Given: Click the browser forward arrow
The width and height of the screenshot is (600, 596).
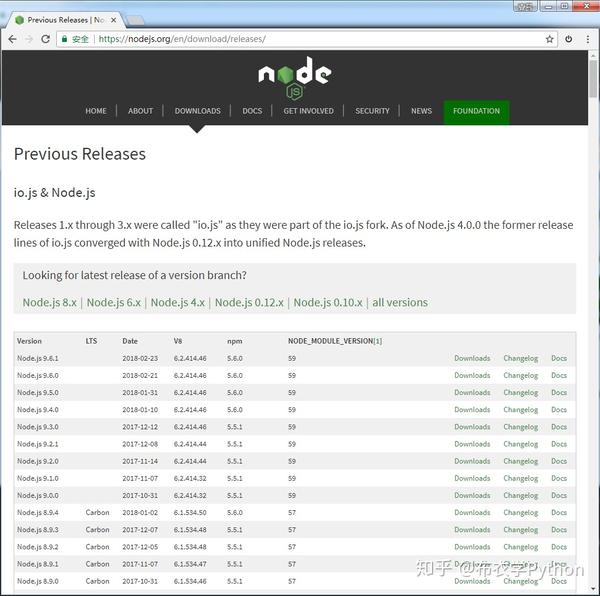Looking at the screenshot, I should [x=29, y=39].
